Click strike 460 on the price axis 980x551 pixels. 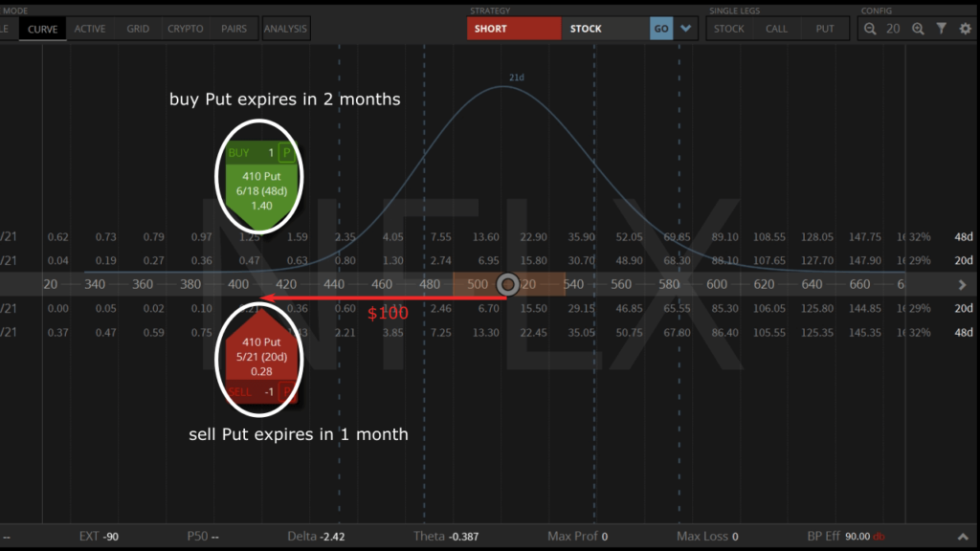click(x=382, y=284)
